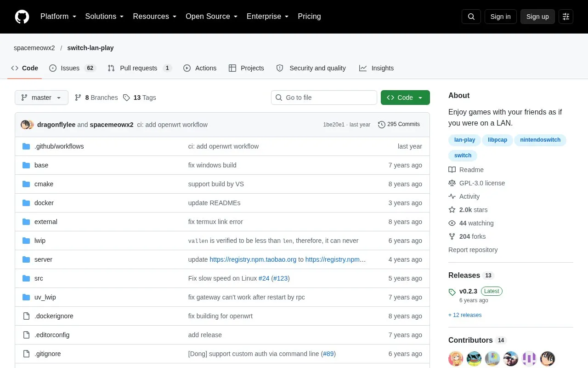Switch to the Pull requests tab
Image resolution: width=588 pixels, height=368 pixels.
(140, 68)
